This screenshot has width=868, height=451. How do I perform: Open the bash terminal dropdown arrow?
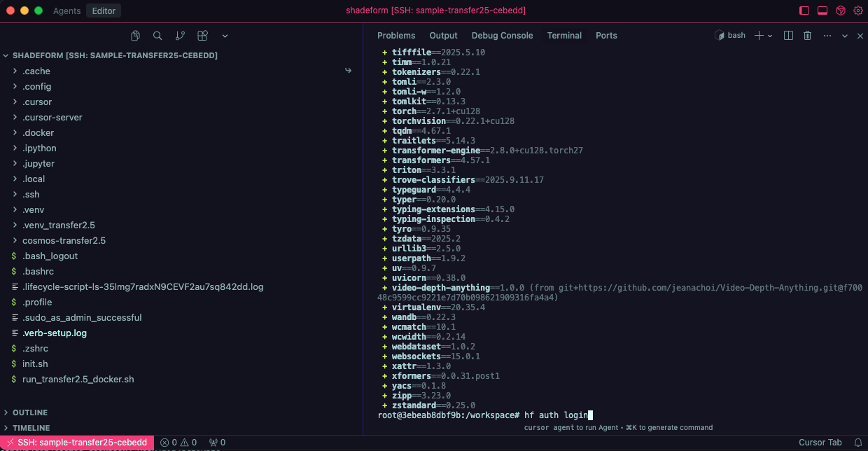pos(770,35)
